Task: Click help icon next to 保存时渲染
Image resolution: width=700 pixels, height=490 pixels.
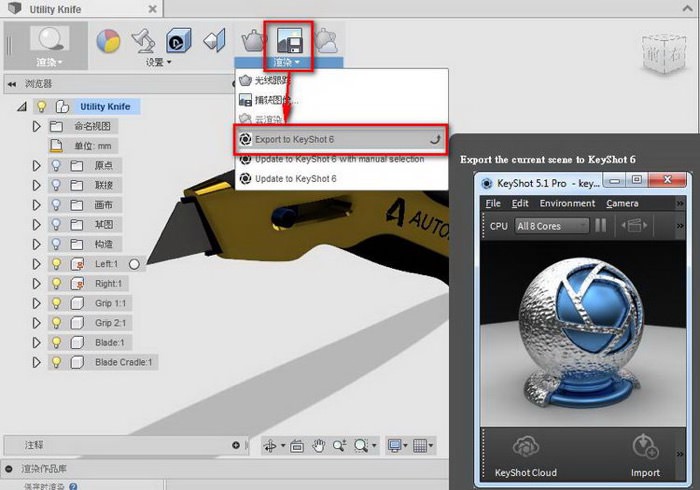Action: 73,486
